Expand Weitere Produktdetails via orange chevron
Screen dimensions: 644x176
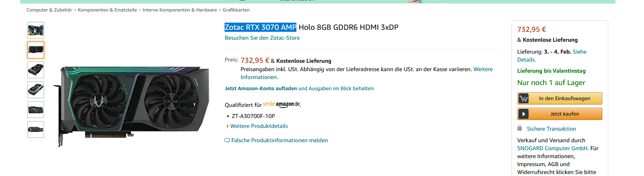[x=227, y=126]
